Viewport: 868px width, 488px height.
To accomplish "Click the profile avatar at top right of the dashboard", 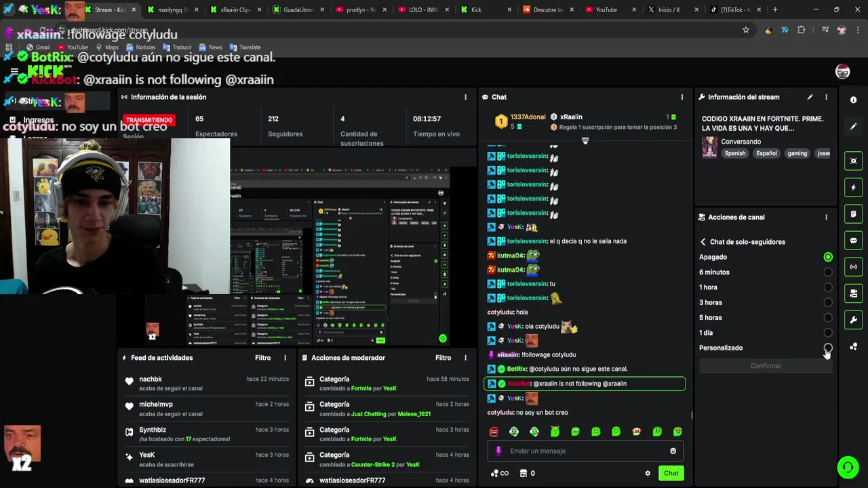I will pos(842,72).
